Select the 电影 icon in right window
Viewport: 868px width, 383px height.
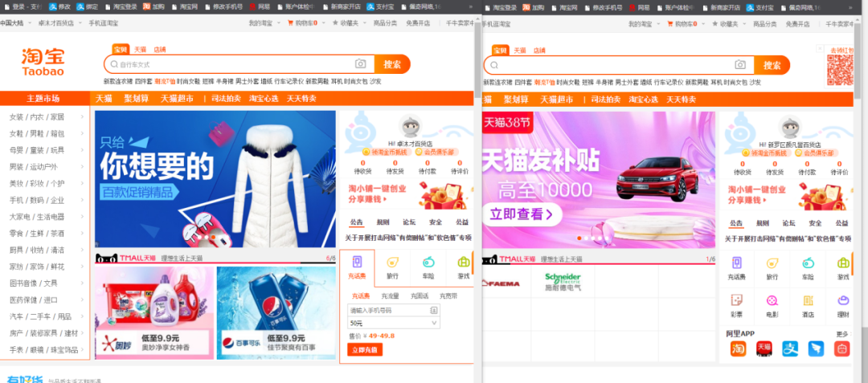click(x=772, y=300)
